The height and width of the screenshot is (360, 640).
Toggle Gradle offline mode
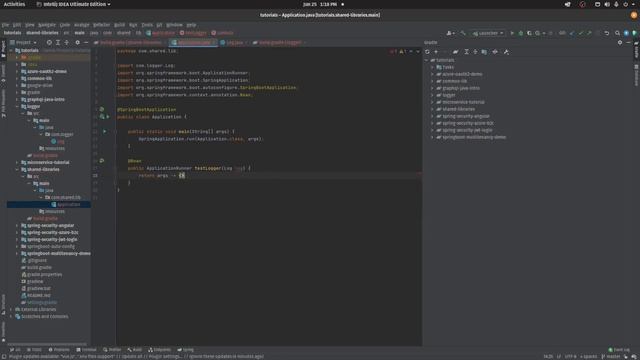tap(495, 52)
